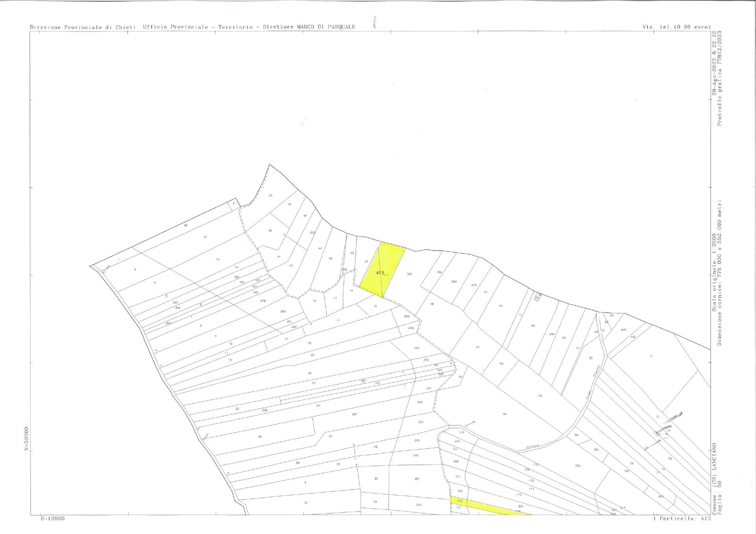
Task: Select parcel number 382
Action: (409, 274)
